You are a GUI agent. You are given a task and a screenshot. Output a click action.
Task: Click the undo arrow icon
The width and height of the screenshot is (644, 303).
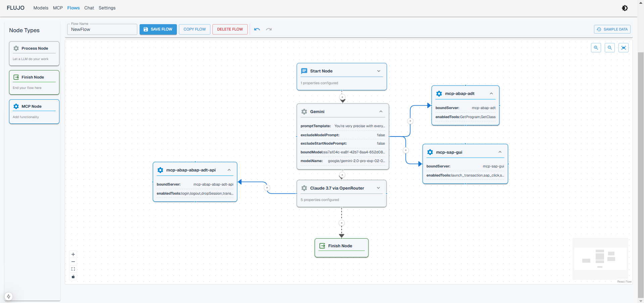[257, 29]
